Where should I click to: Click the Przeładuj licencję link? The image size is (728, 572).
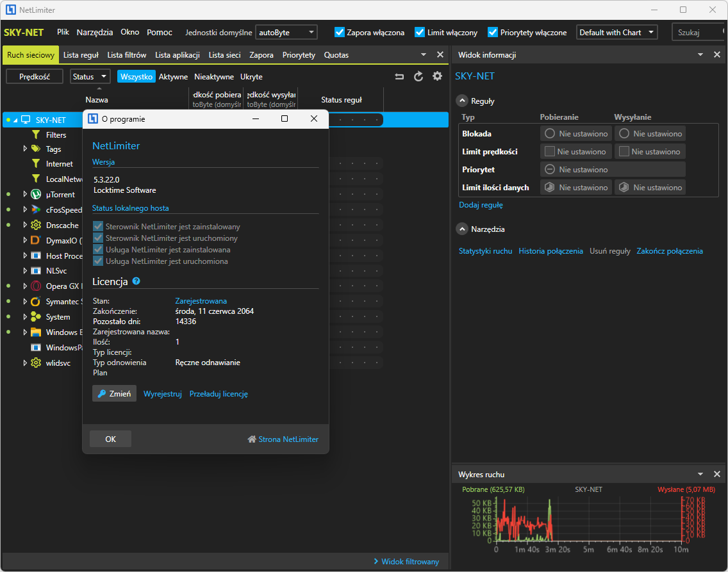219,393
